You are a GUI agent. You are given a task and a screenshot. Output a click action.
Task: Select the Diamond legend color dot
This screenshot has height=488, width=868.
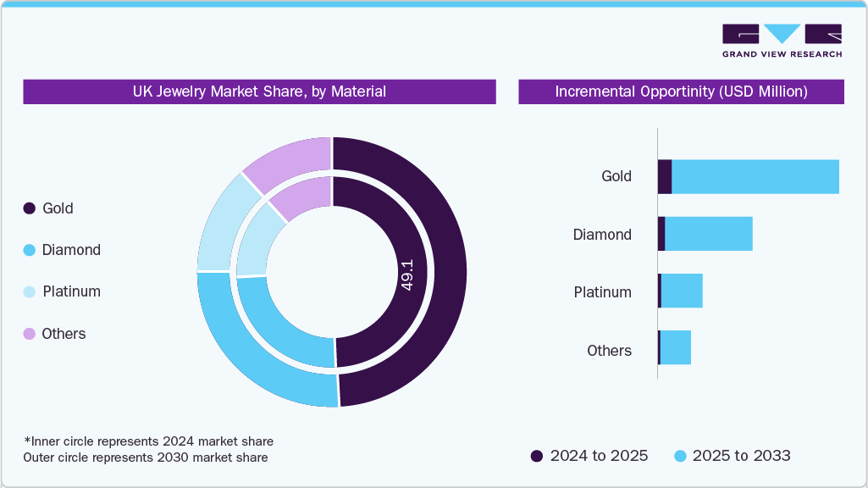tap(29, 250)
